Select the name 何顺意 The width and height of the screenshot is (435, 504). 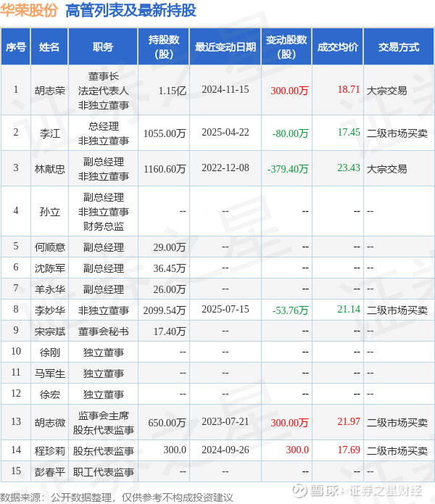point(50,247)
